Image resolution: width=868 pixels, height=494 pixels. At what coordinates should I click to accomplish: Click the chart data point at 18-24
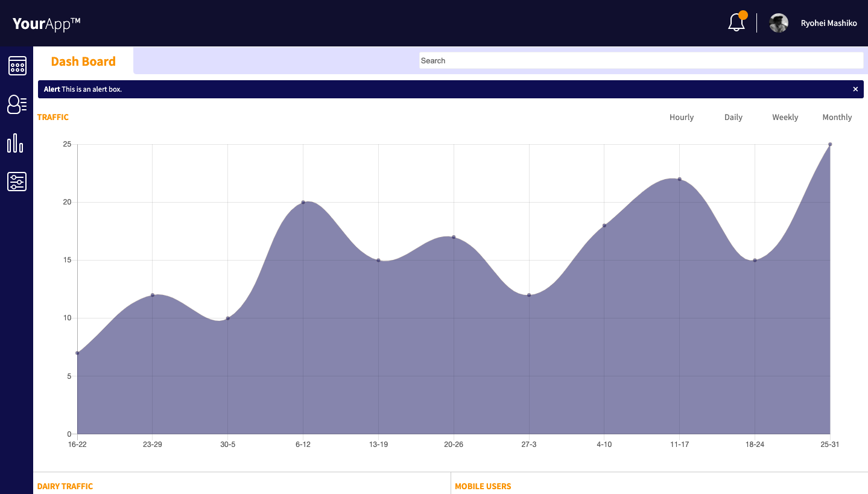coord(755,260)
